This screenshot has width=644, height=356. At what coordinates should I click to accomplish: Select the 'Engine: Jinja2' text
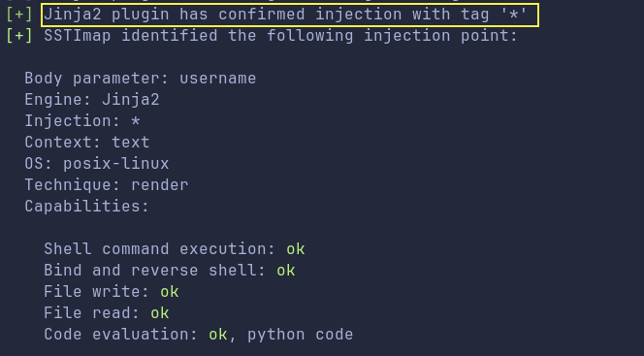pos(92,99)
